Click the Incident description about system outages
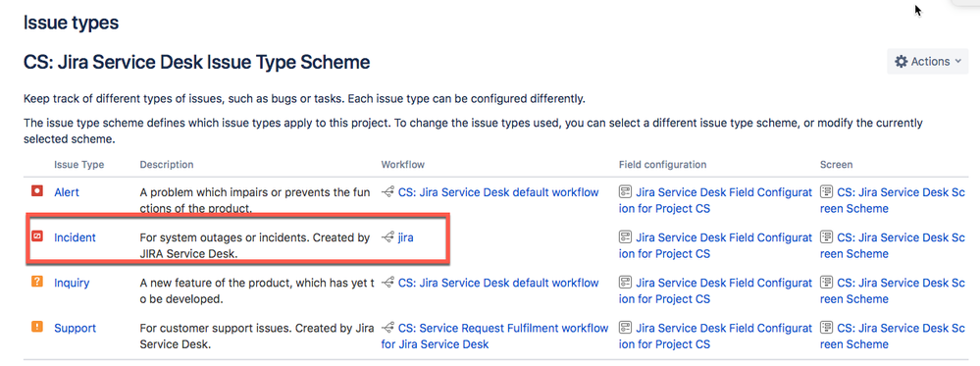Viewport: 980px width, 366px height. point(255,245)
